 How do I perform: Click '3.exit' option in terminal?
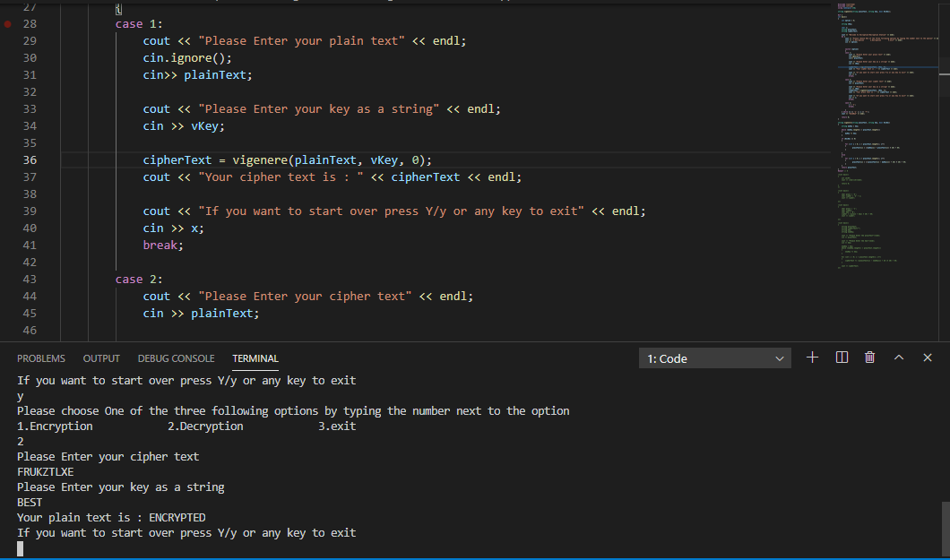[338, 426]
